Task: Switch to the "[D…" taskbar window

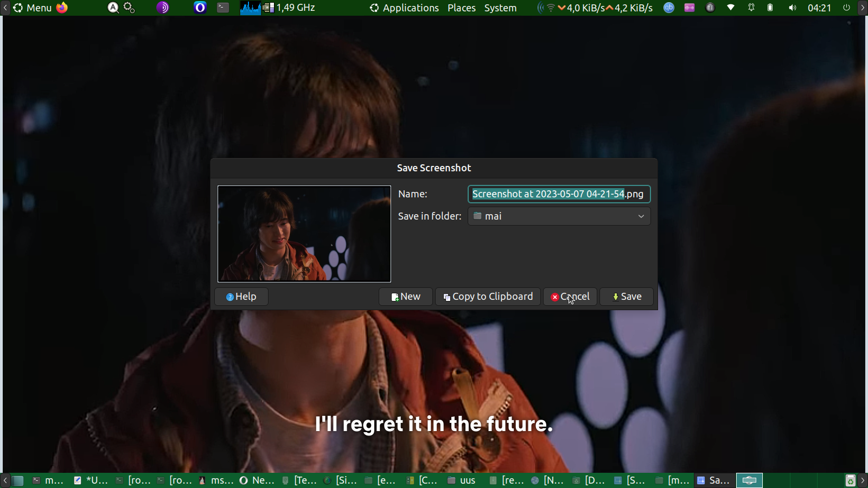Action: coord(590,480)
